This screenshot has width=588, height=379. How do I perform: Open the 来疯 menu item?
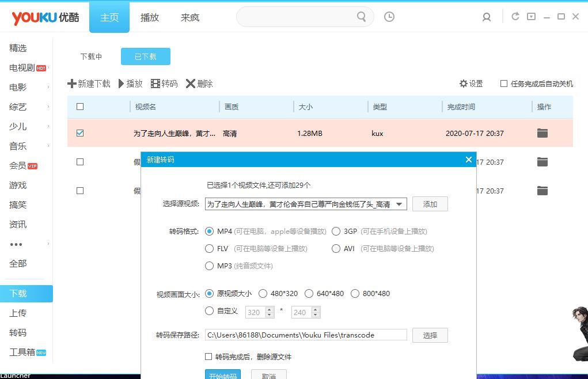pyautogui.click(x=189, y=17)
